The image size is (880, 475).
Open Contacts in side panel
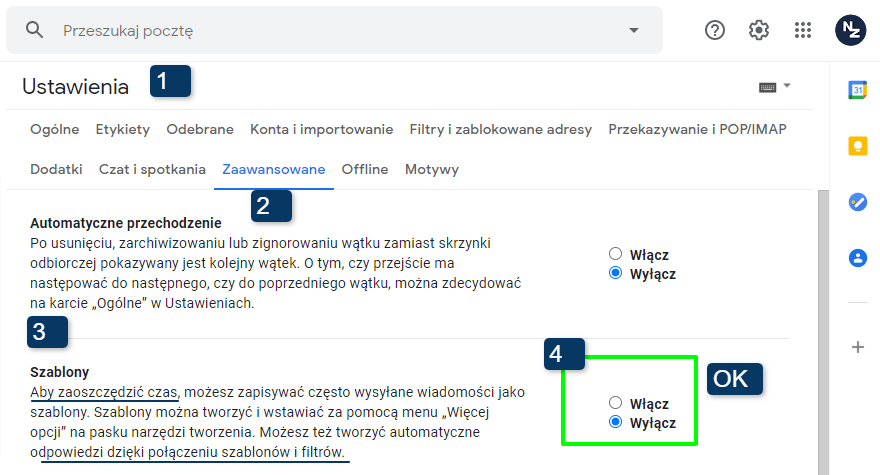pos(857,258)
